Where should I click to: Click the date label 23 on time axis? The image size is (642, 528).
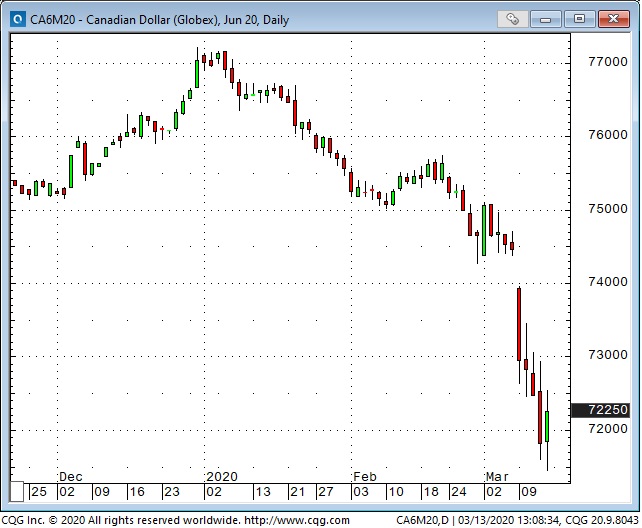(x=172, y=492)
